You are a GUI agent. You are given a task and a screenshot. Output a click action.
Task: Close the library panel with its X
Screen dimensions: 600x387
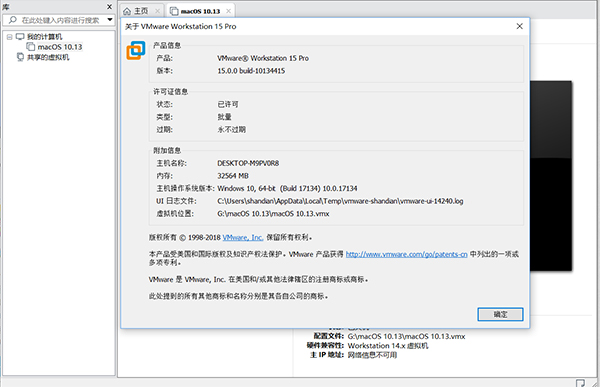(x=109, y=7)
